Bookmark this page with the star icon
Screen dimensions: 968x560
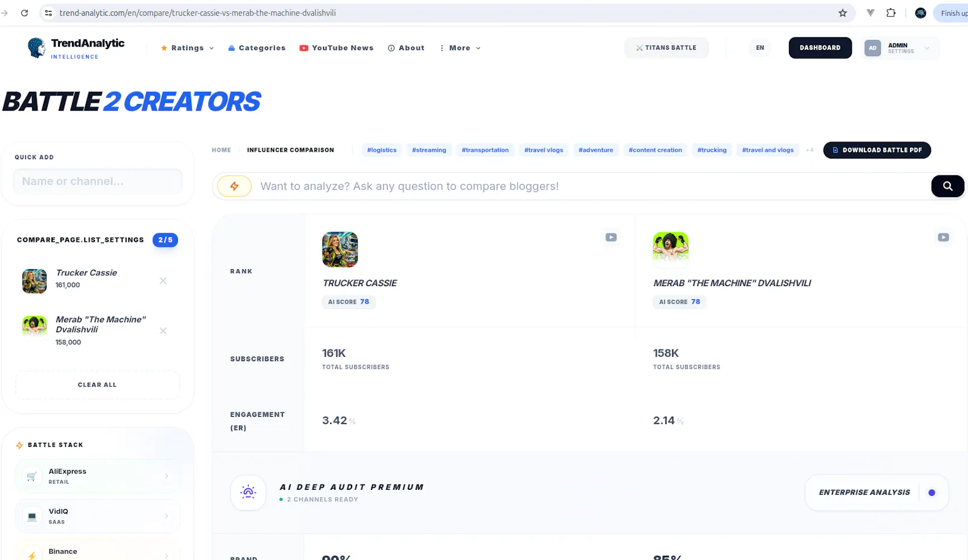843,13
